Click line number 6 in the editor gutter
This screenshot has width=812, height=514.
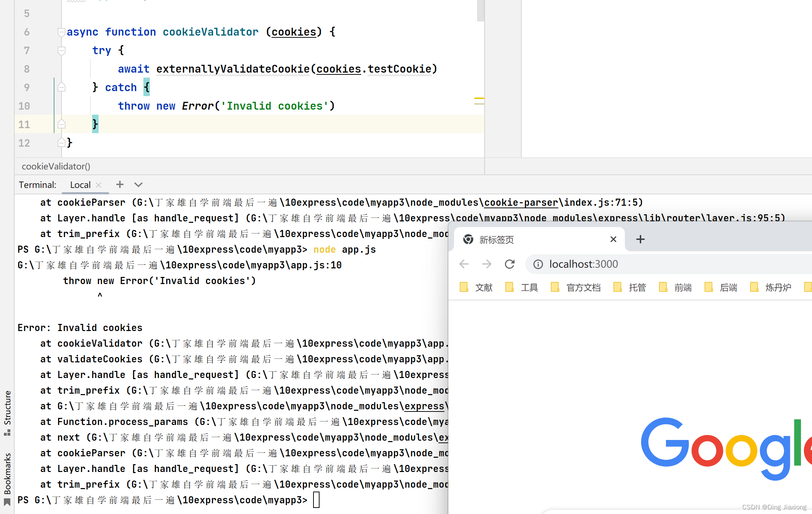pos(27,32)
